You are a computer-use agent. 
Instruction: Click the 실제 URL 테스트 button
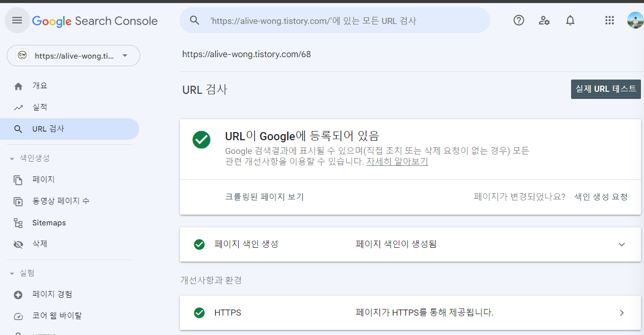606,89
